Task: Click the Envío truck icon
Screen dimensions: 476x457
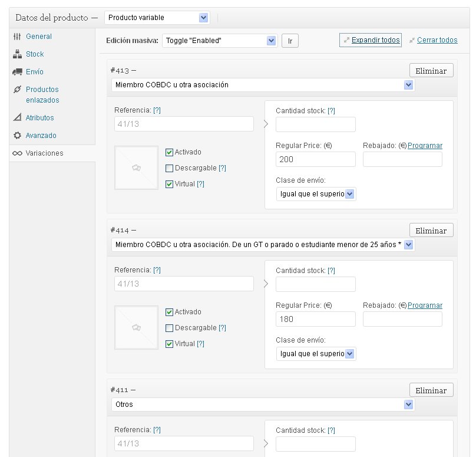Action: (x=17, y=72)
